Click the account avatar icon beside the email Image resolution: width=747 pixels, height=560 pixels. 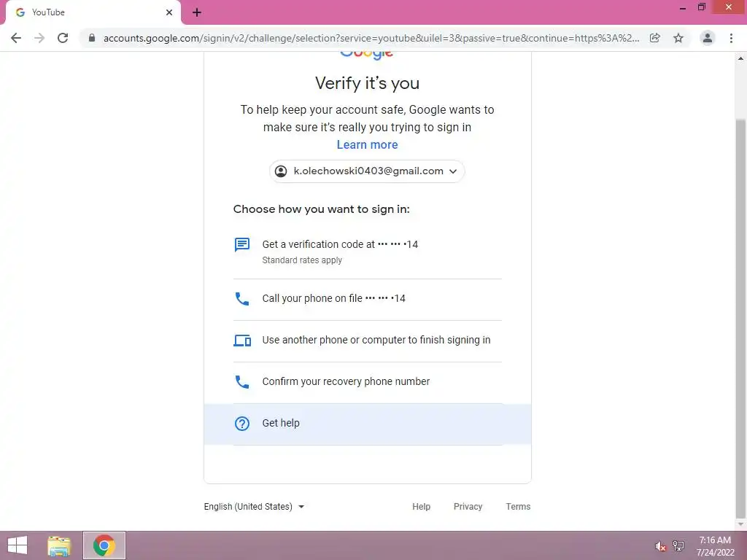click(281, 171)
